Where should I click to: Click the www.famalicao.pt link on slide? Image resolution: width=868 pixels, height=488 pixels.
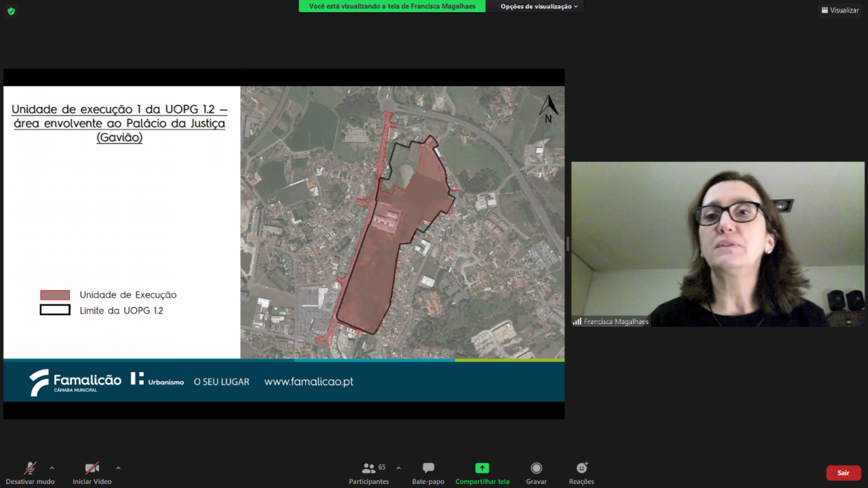309,382
